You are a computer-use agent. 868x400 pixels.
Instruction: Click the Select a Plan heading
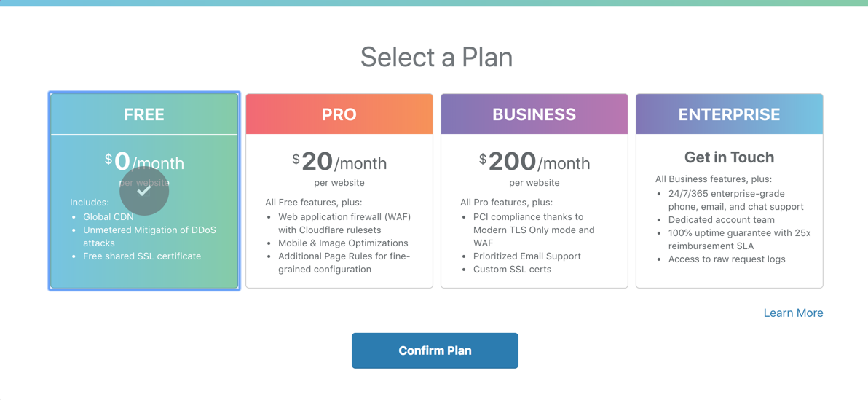(x=437, y=57)
